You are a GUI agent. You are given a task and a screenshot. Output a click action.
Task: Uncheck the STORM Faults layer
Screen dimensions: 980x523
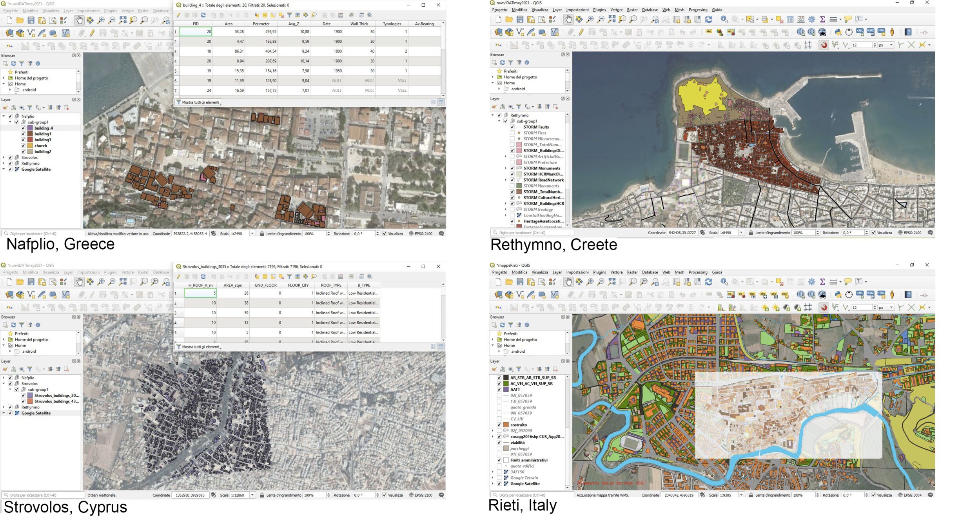(512, 127)
